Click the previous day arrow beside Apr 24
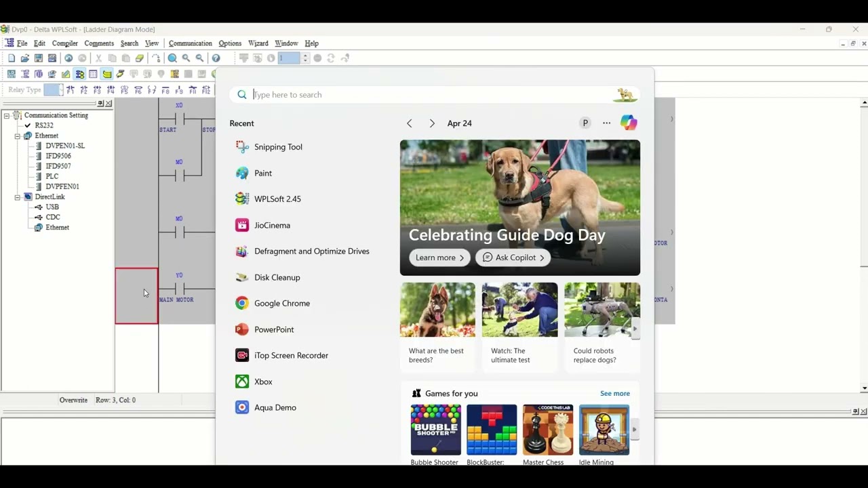 pyautogui.click(x=409, y=123)
